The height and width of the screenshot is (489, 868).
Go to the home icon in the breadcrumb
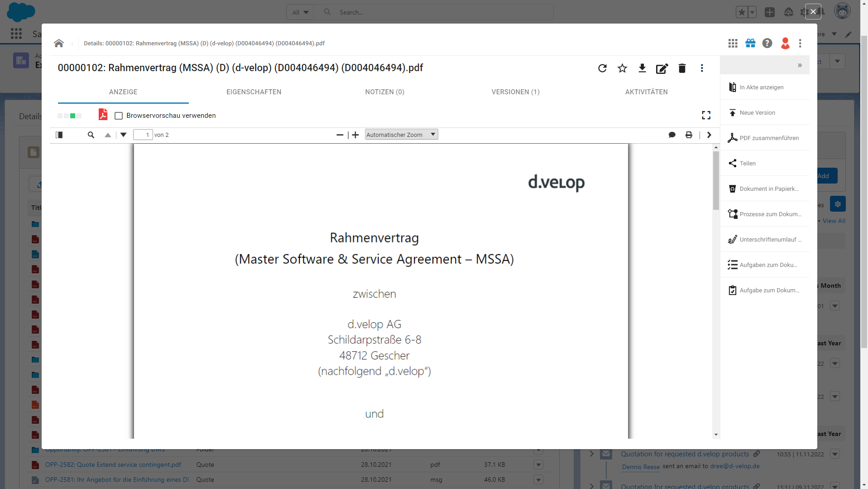coord(59,43)
